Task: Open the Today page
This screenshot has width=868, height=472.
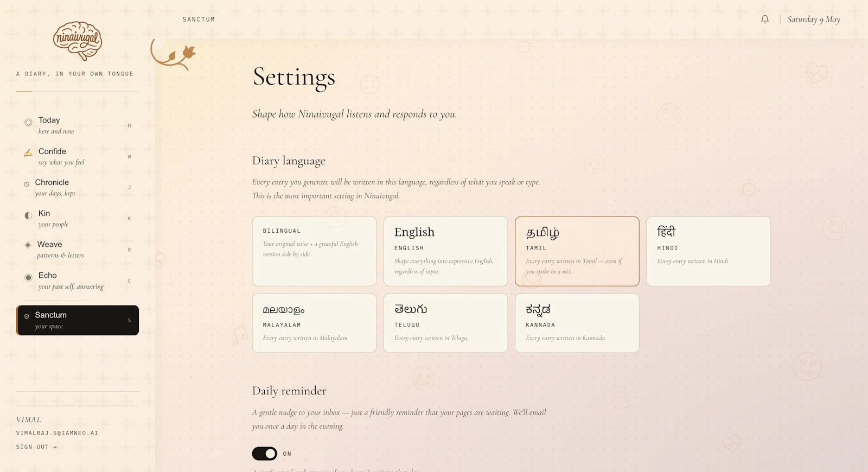Action: coord(78,125)
